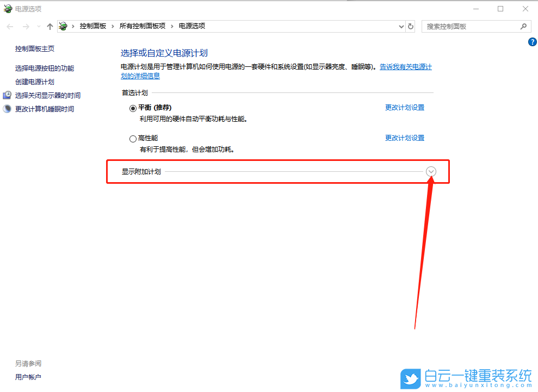The image size is (538, 392).
Task: Select the 平衡 (推荐) power plan
Action: pyautogui.click(x=132, y=108)
